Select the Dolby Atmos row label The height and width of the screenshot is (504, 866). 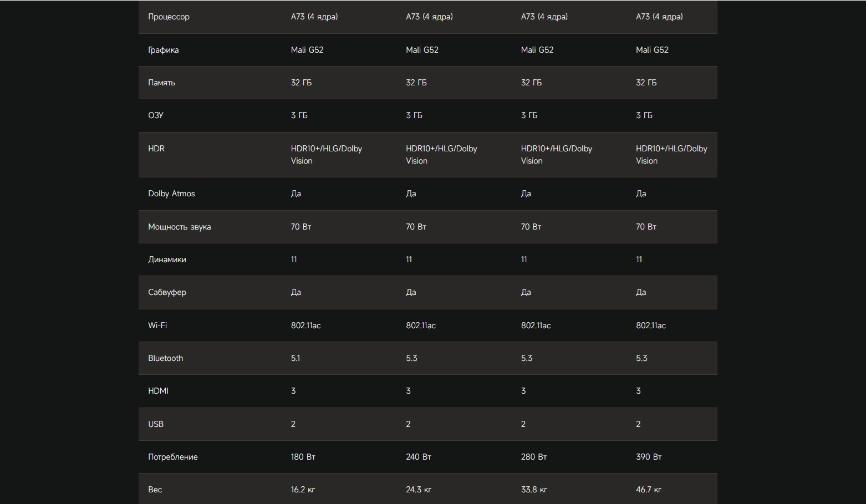click(x=171, y=194)
